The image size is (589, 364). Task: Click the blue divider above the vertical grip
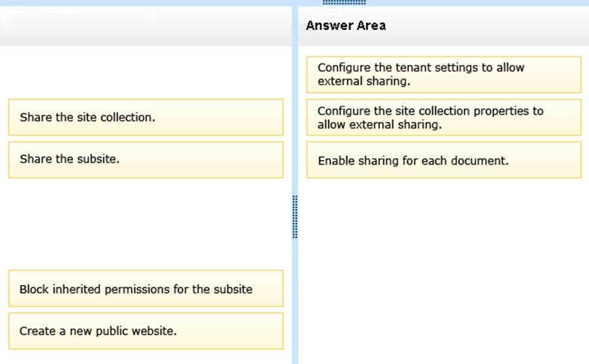click(295, 121)
